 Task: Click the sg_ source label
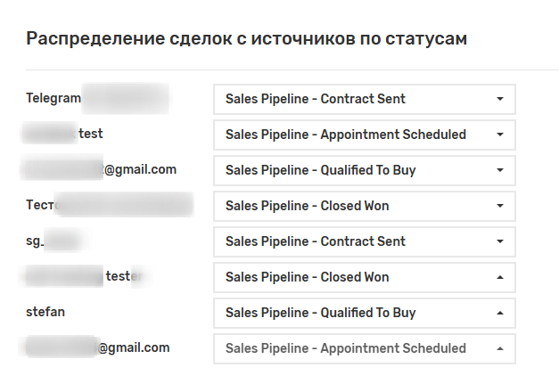coord(35,241)
